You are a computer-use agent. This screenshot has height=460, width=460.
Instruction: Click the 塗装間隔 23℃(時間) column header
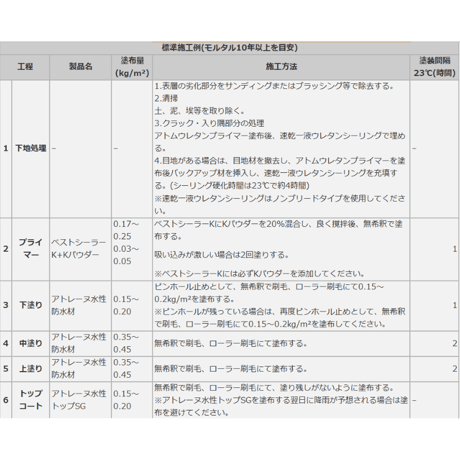tap(434, 67)
